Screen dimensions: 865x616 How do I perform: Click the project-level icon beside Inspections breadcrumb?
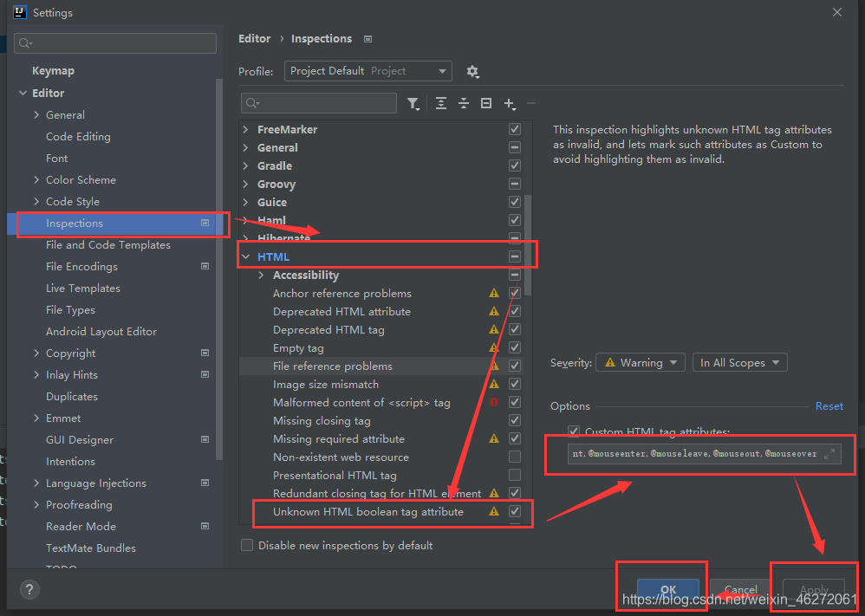tap(368, 39)
